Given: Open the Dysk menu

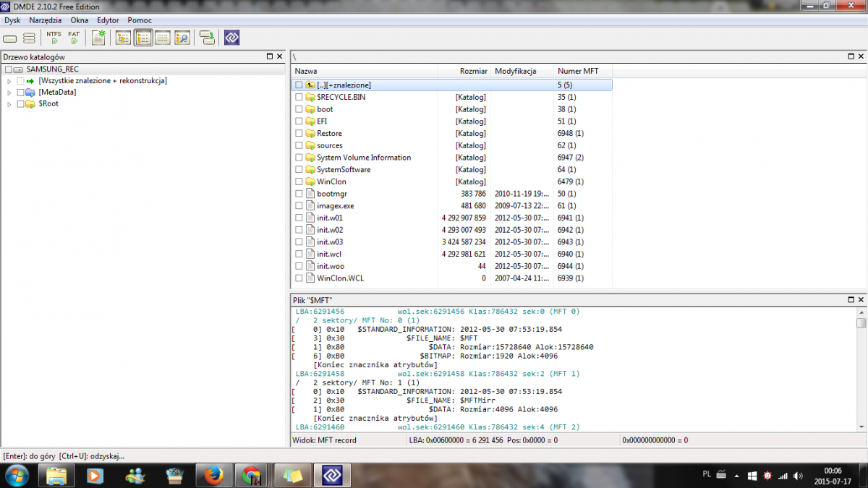Looking at the screenshot, I should (12, 20).
